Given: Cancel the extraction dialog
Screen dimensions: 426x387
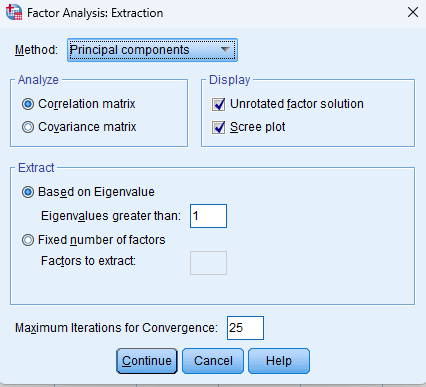Looking at the screenshot, I should pyautogui.click(x=213, y=361).
